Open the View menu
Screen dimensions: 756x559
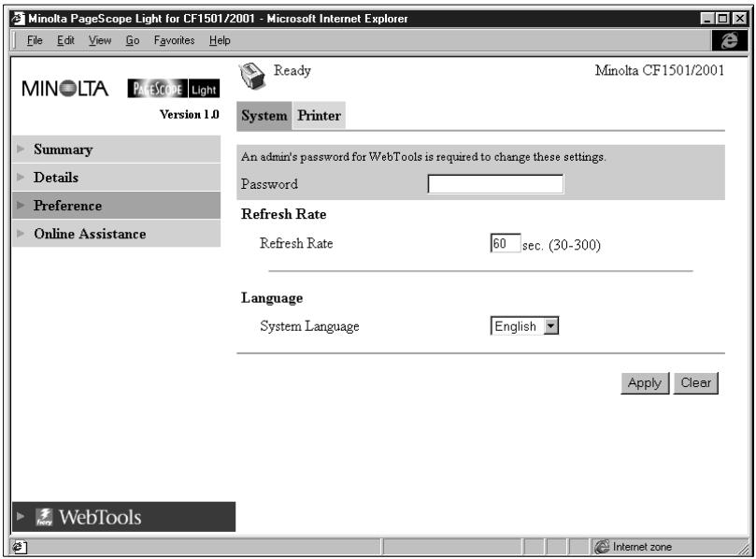100,40
